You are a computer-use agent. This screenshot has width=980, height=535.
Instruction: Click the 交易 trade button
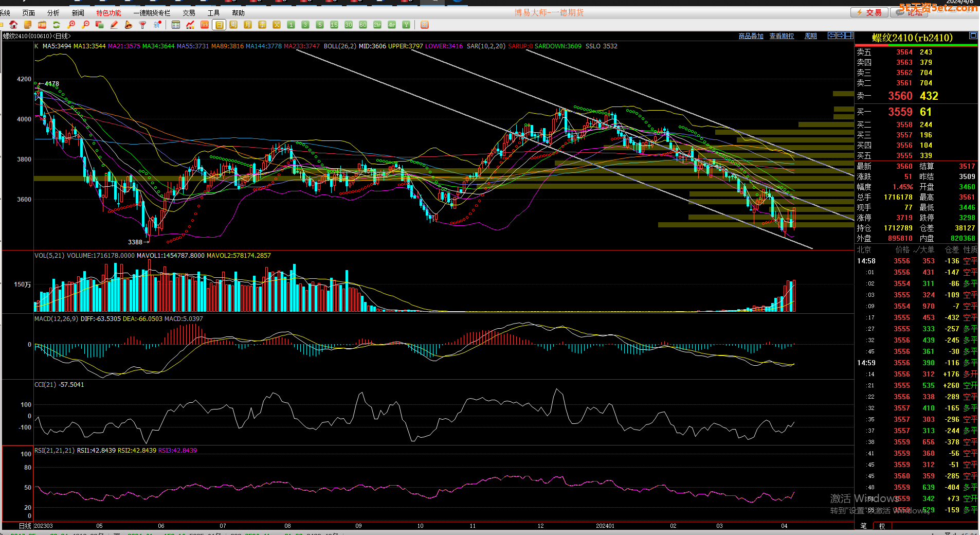pos(868,12)
